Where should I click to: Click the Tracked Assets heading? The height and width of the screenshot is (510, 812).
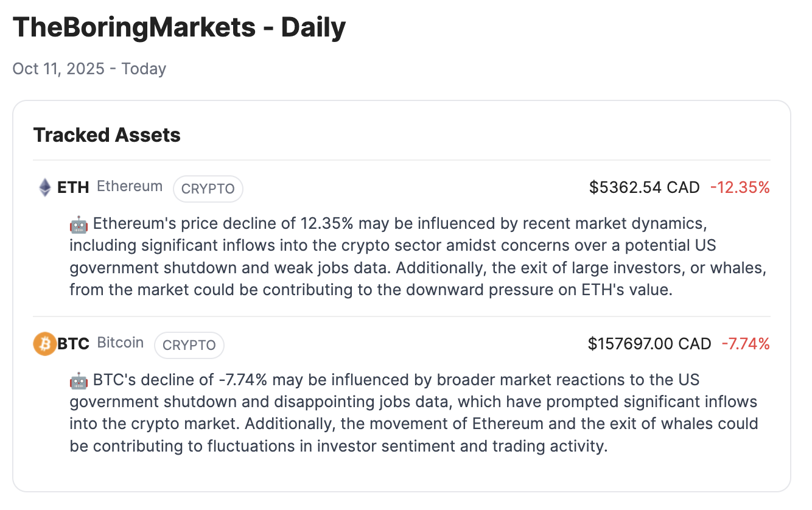click(x=107, y=135)
